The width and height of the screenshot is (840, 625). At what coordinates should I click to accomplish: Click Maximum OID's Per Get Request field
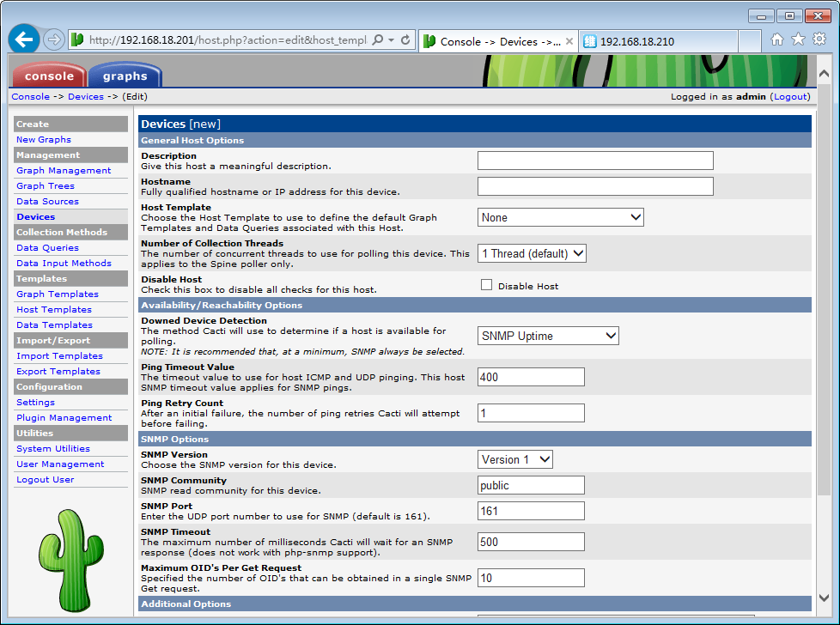click(531, 578)
